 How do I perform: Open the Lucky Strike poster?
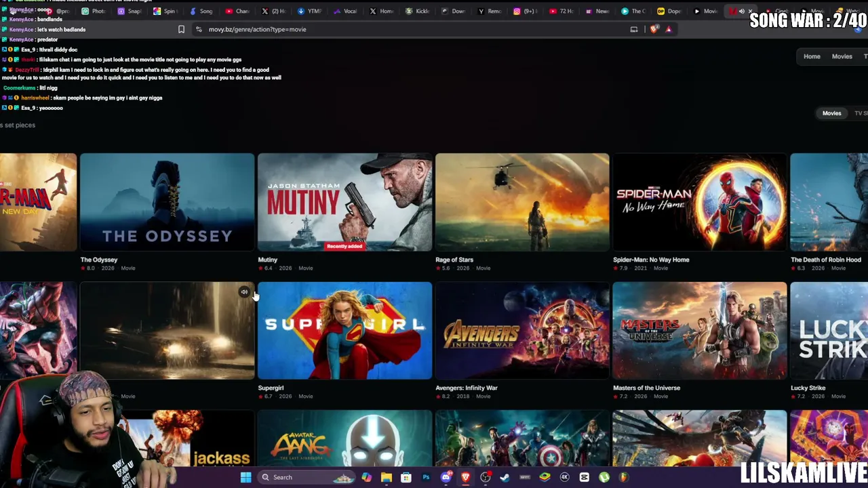coord(829,331)
